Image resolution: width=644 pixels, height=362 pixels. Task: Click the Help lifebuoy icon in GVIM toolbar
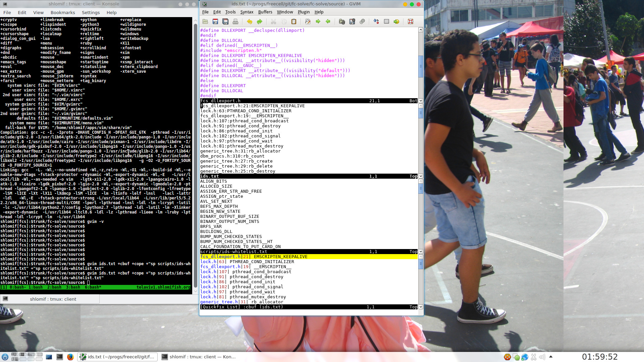(411, 21)
